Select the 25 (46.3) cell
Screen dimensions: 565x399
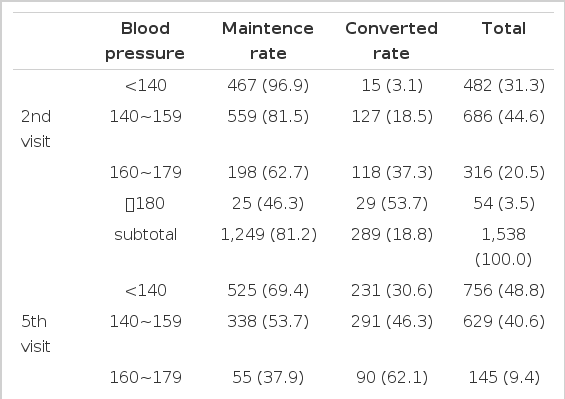pos(268,203)
